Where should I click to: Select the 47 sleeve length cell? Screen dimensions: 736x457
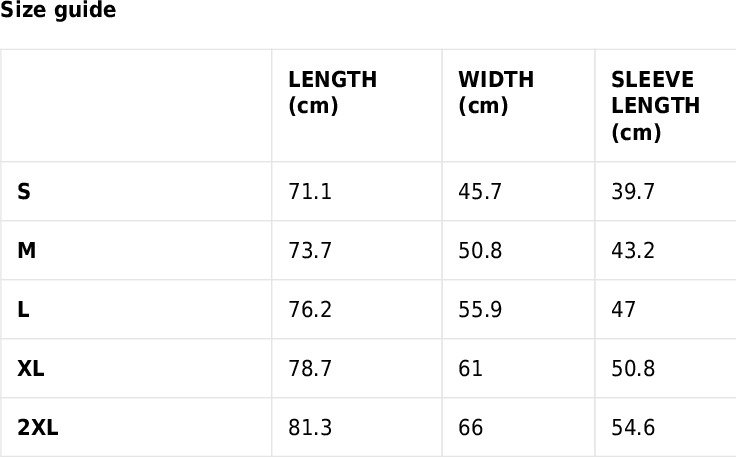[623, 310]
